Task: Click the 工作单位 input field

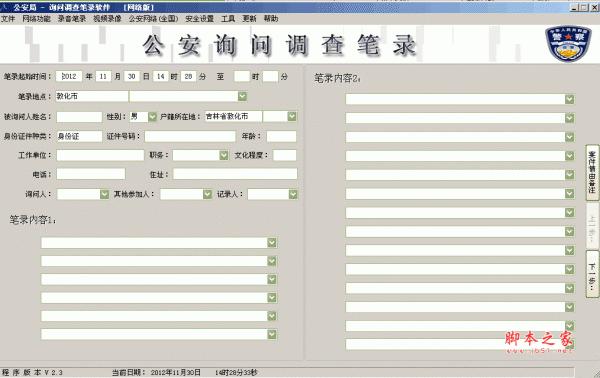Action: pyautogui.click(x=100, y=155)
